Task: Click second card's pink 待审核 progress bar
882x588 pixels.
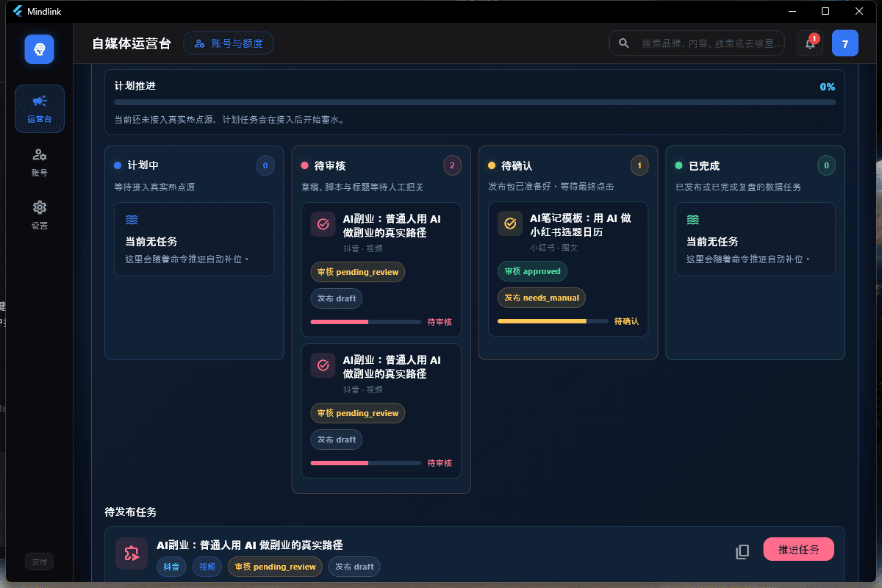Action: point(366,463)
